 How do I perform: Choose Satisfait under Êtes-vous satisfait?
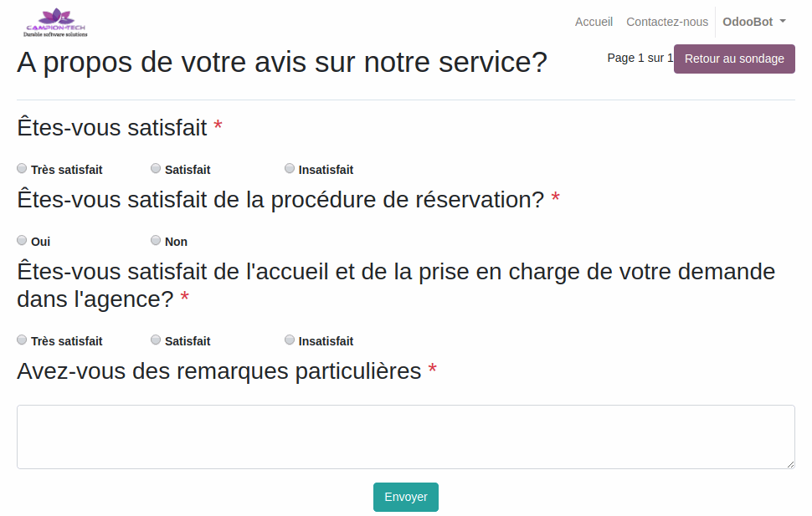coord(156,168)
